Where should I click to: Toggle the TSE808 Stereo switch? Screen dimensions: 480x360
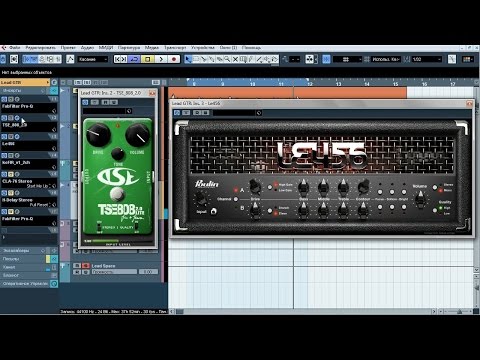[99, 227]
